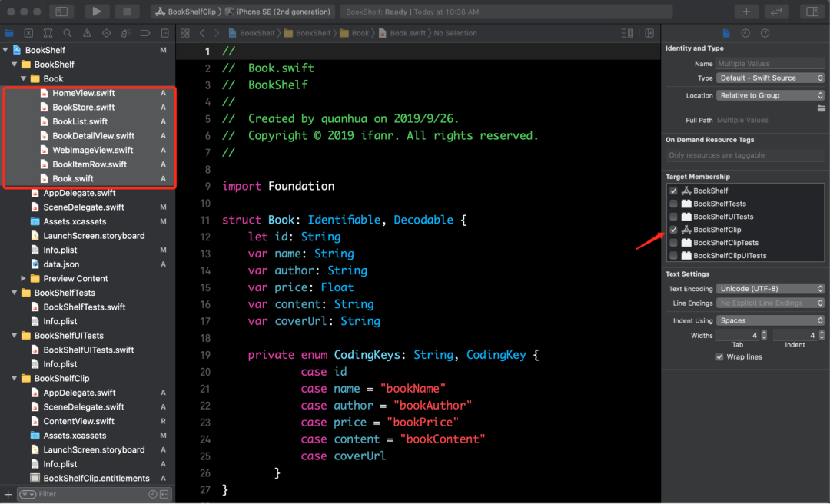Open the Text Encoding dropdown

770,289
